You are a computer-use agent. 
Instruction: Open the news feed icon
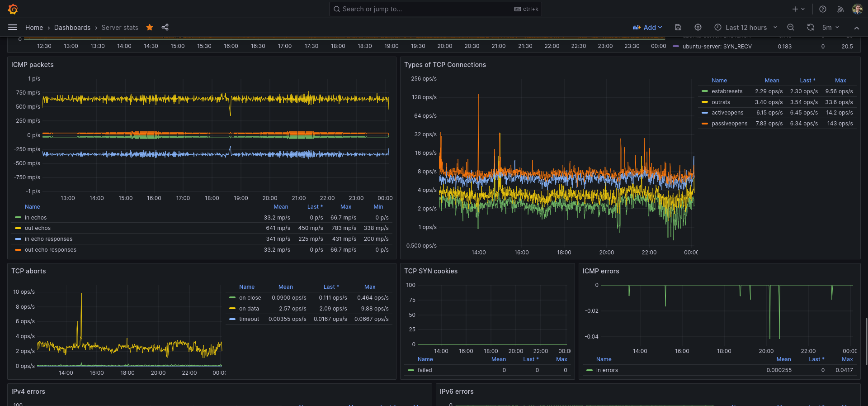click(x=840, y=9)
